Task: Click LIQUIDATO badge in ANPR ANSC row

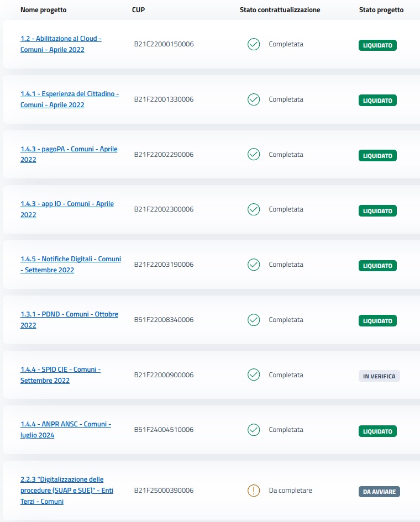Action: (377, 431)
